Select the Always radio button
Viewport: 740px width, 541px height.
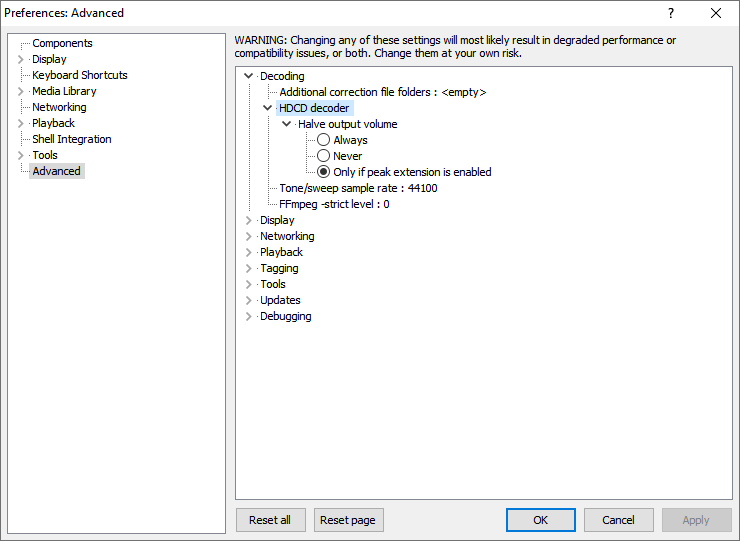[324, 140]
